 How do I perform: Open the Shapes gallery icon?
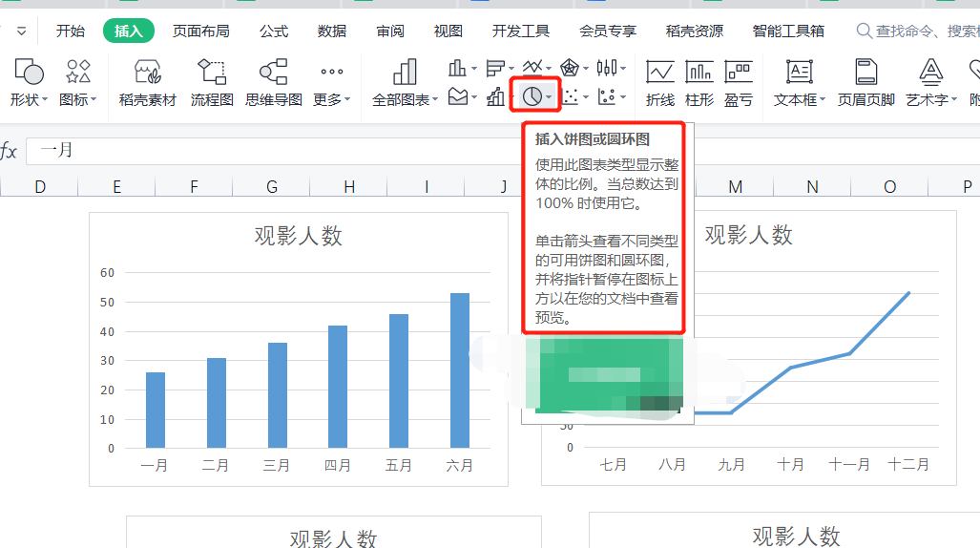(28, 72)
